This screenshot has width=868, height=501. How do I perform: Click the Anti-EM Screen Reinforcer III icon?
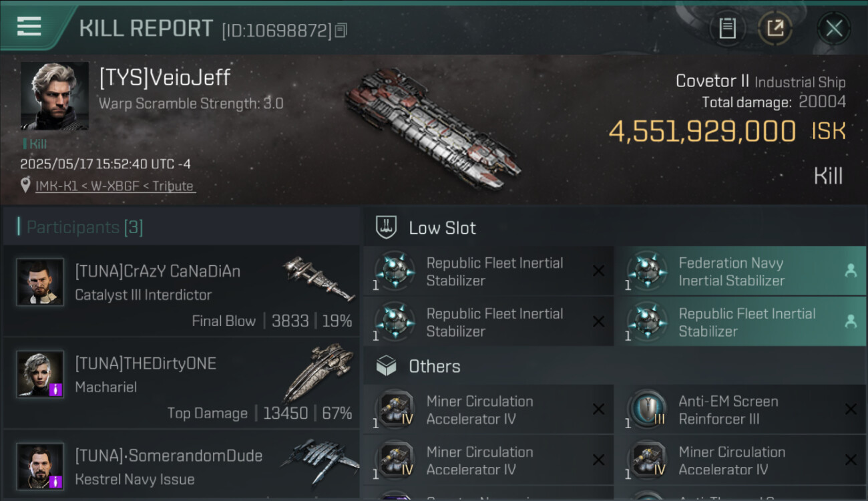(x=647, y=409)
